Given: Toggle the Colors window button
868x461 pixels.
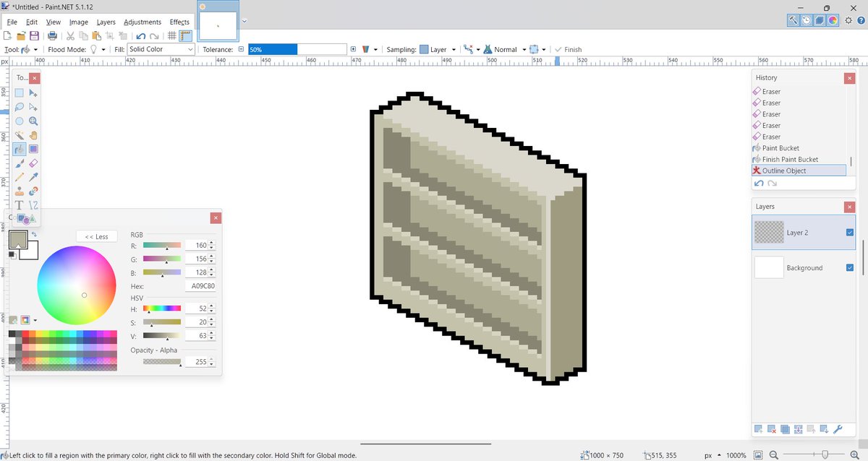Looking at the screenshot, I should pyautogui.click(x=833, y=21).
